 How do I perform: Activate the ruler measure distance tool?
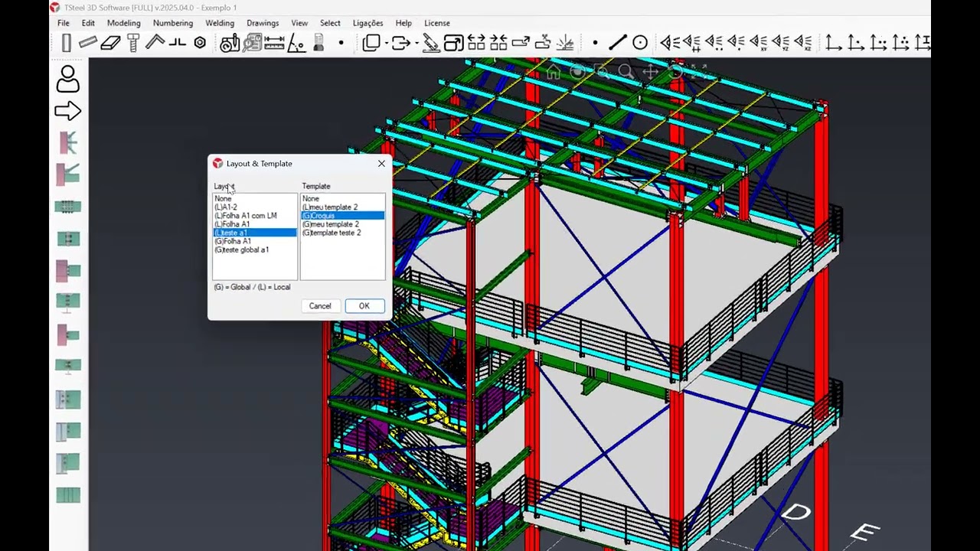pyautogui.click(x=274, y=44)
